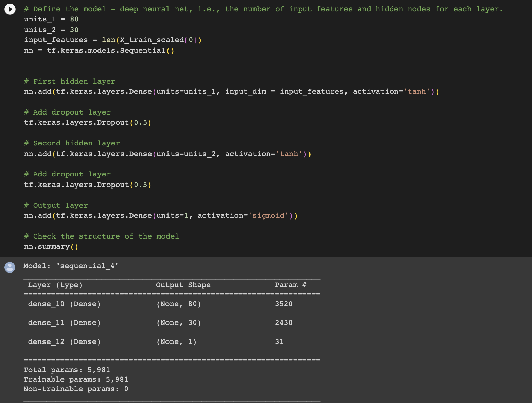Screen dimensions: 532x403
Task: Click the dense_10 row in the summary table
Action: pyautogui.click(x=64, y=304)
